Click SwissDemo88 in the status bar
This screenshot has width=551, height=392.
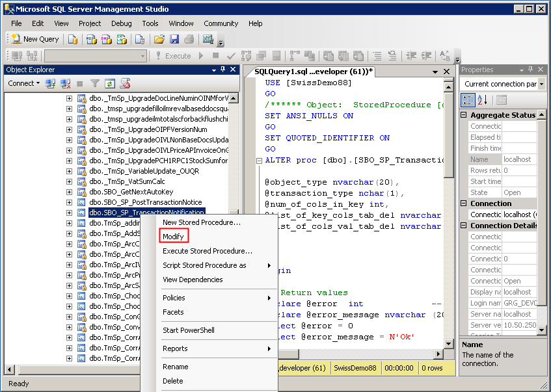355,368
